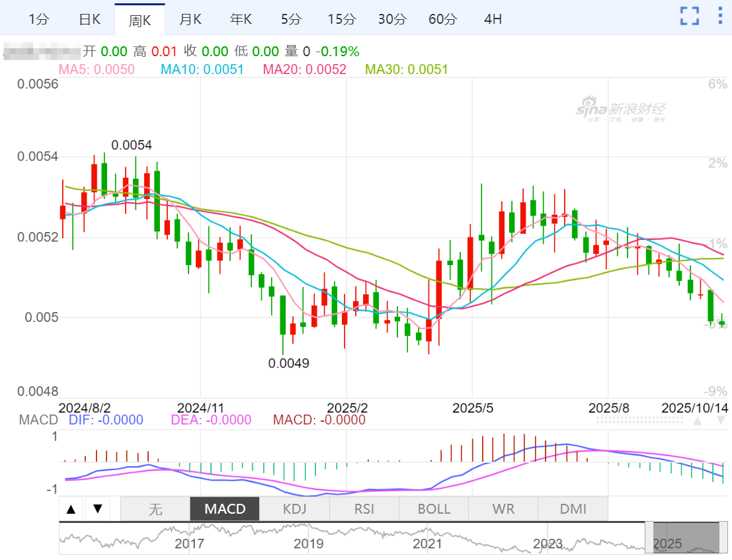
Task: Switch to the 日K daily chart tab
Action: 89,19
